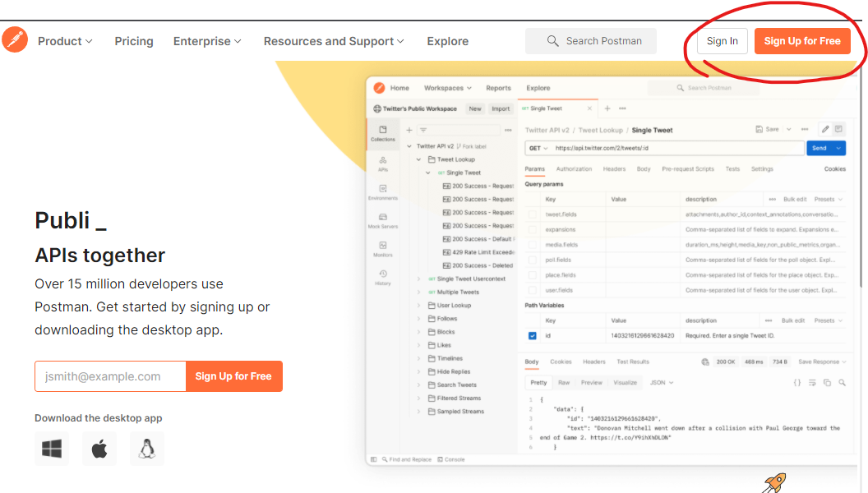Click the Sign Up for Free button next to the email field

[x=233, y=376]
